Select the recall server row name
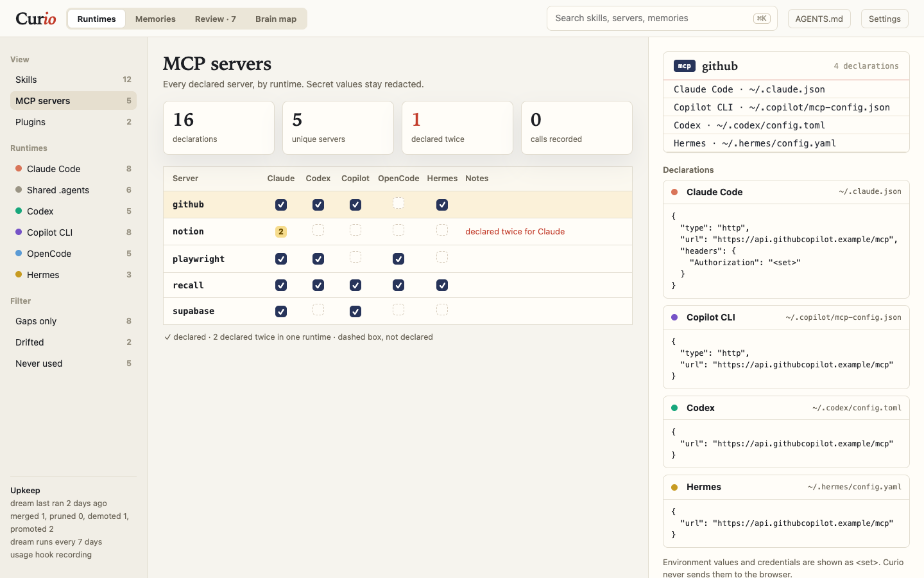This screenshot has width=924, height=578. [x=188, y=285]
